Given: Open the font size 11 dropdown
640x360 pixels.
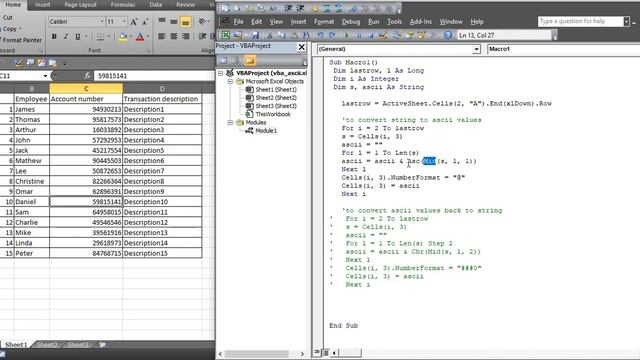Looking at the screenshot, I should coord(124,22).
